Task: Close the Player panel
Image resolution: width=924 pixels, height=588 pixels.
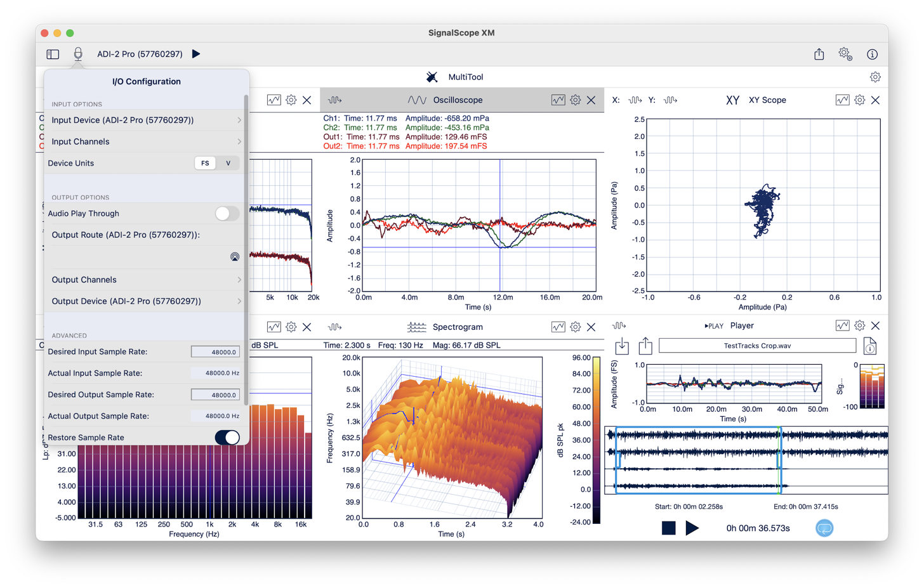Action: [876, 325]
